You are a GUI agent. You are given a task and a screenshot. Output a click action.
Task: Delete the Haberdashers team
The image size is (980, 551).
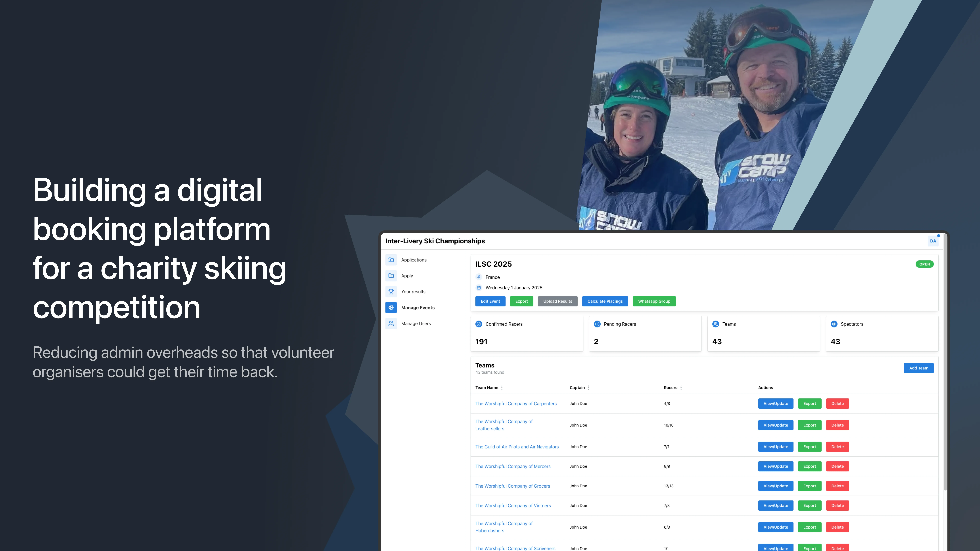coord(837,527)
